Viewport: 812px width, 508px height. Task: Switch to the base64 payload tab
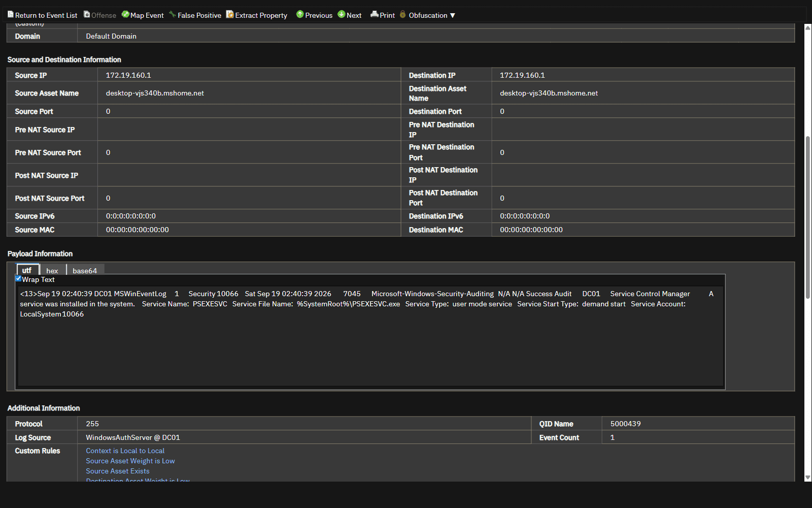(x=85, y=270)
